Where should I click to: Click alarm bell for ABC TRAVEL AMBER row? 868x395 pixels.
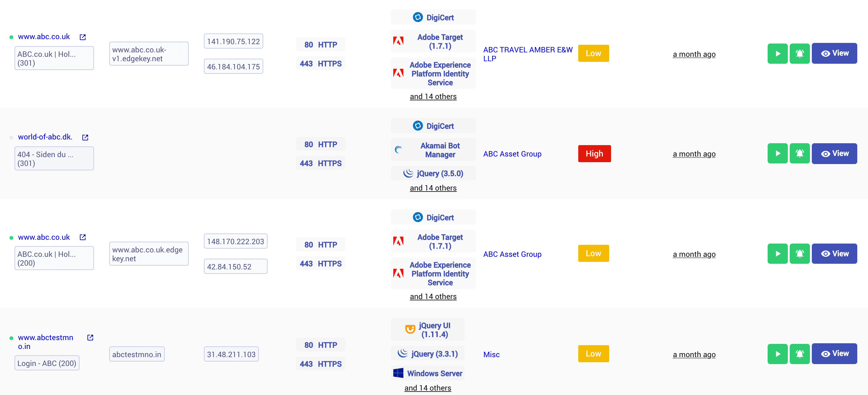[x=800, y=53]
